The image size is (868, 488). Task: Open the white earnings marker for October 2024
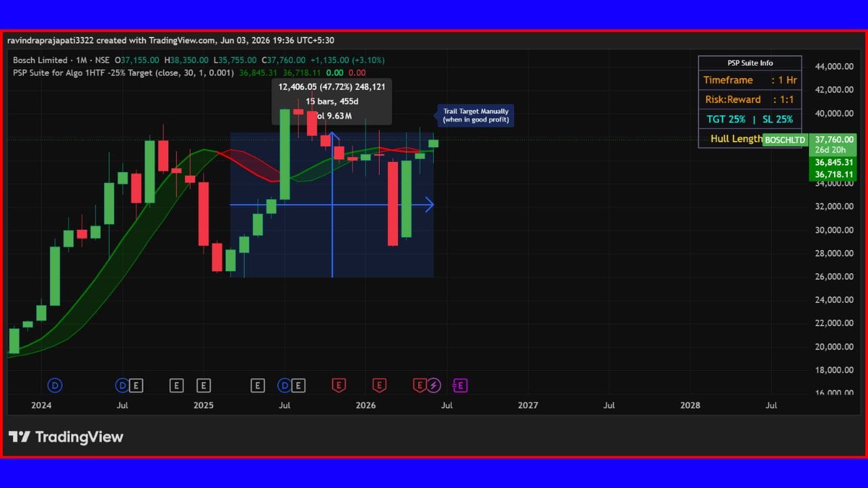point(176,386)
